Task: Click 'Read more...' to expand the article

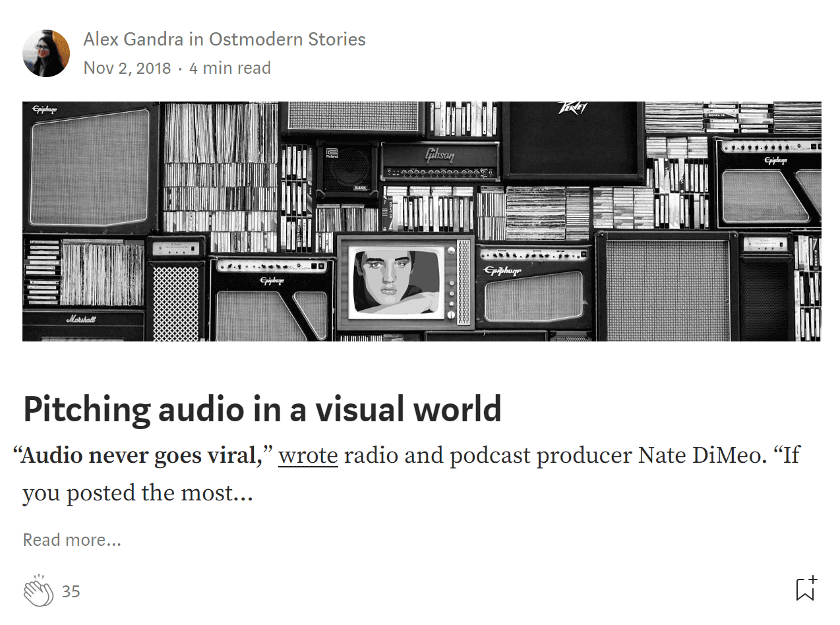Action: [72, 540]
